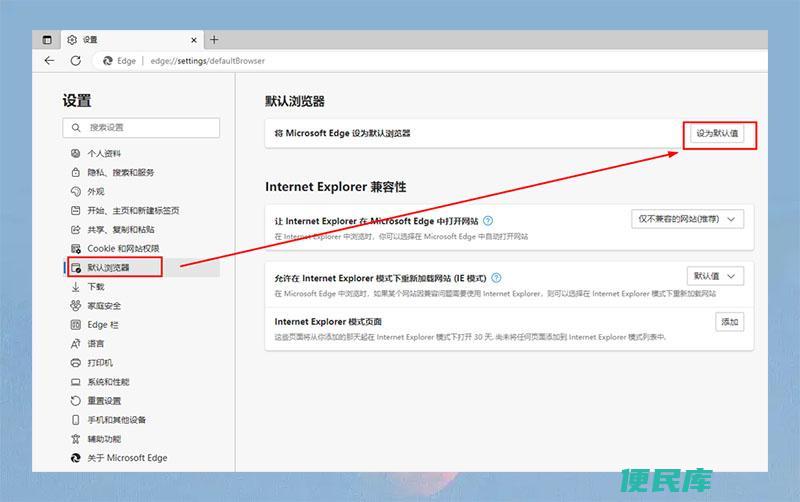
Task: Open 外观 appearance icon
Action: [x=76, y=191]
